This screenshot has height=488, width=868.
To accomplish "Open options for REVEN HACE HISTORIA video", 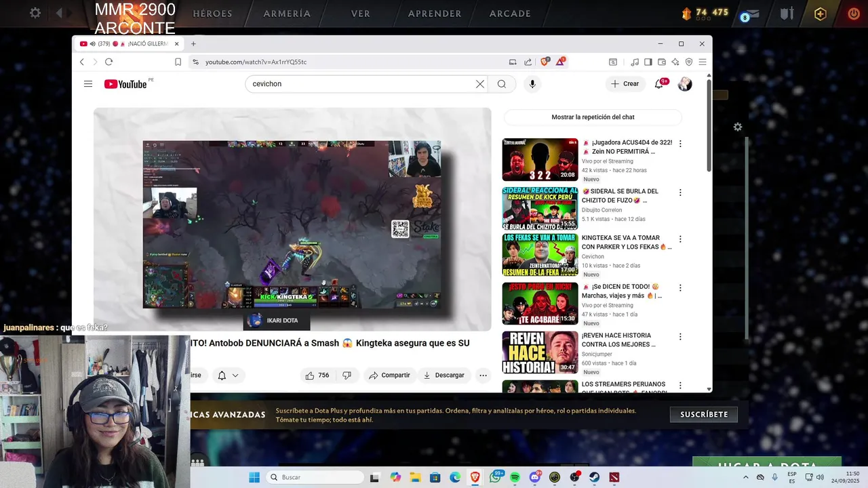I will coord(680,337).
